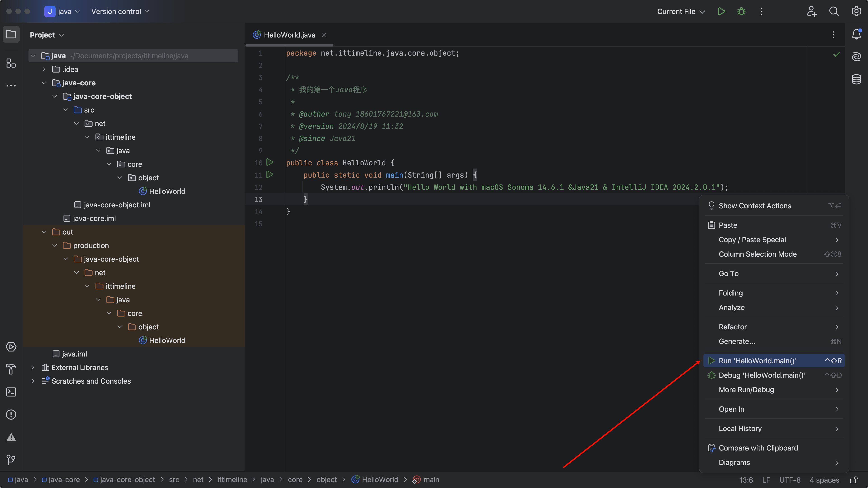Click the Run button in top toolbar
Viewport: 868px width, 488px height.
(x=721, y=12)
